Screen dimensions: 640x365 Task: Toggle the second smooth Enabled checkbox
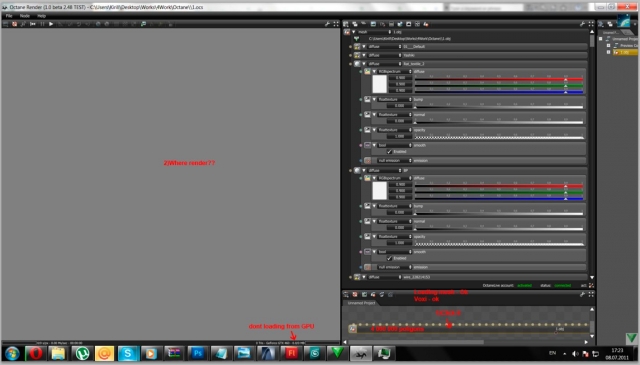click(389, 258)
